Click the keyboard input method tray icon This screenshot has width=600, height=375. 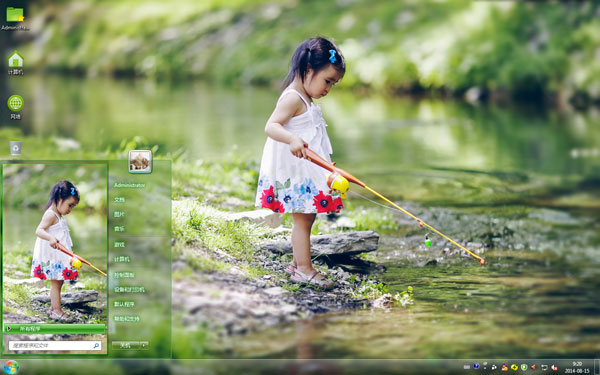[467, 367]
